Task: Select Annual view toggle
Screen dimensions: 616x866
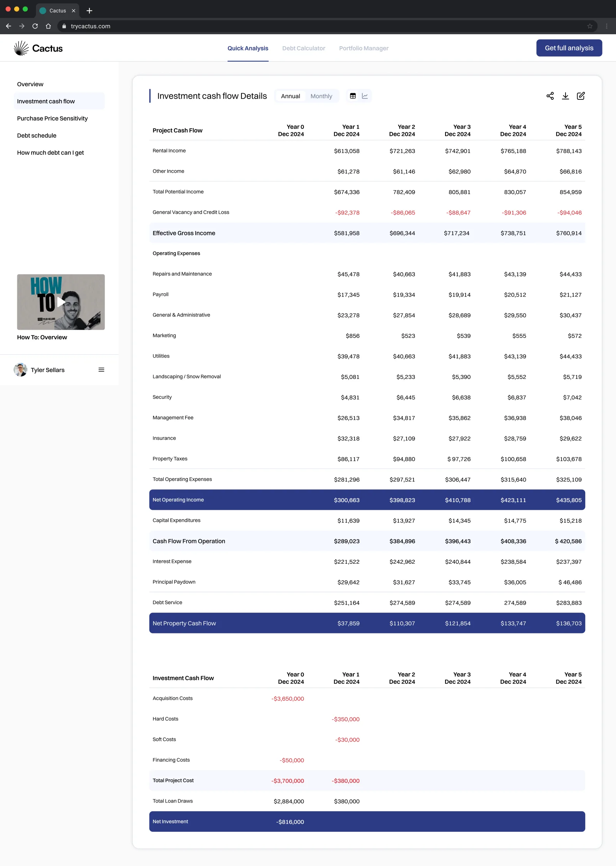Action: 290,96
